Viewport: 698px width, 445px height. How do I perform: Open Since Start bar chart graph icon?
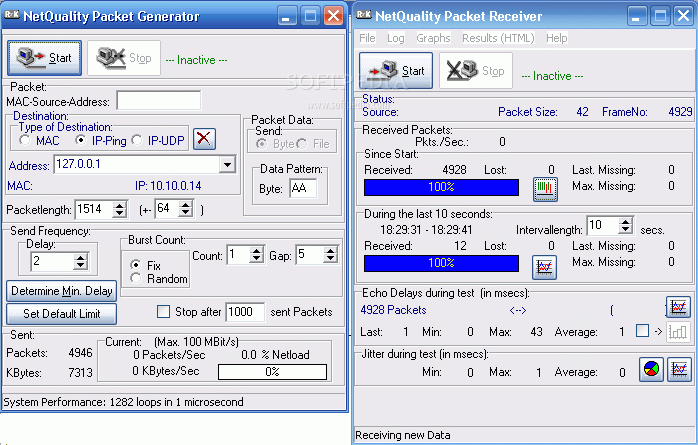point(545,189)
